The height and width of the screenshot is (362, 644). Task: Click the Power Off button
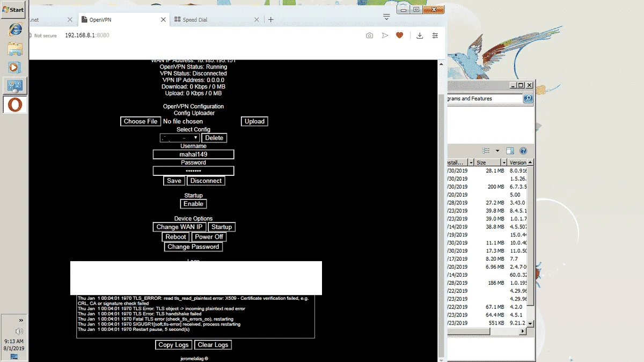tap(209, 237)
